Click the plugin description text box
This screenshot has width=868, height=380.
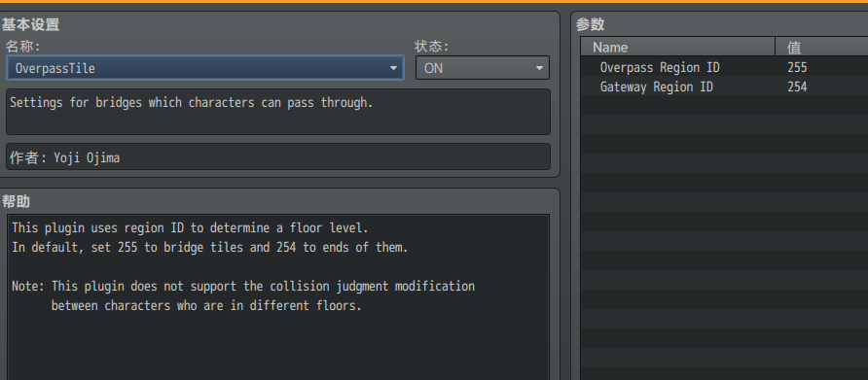[278, 112]
